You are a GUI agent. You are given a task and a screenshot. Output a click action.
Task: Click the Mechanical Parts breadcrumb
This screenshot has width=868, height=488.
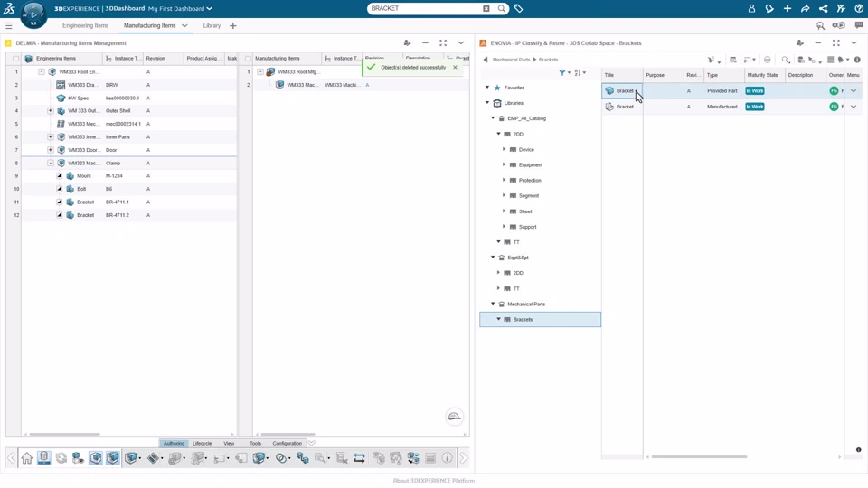[x=511, y=60]
